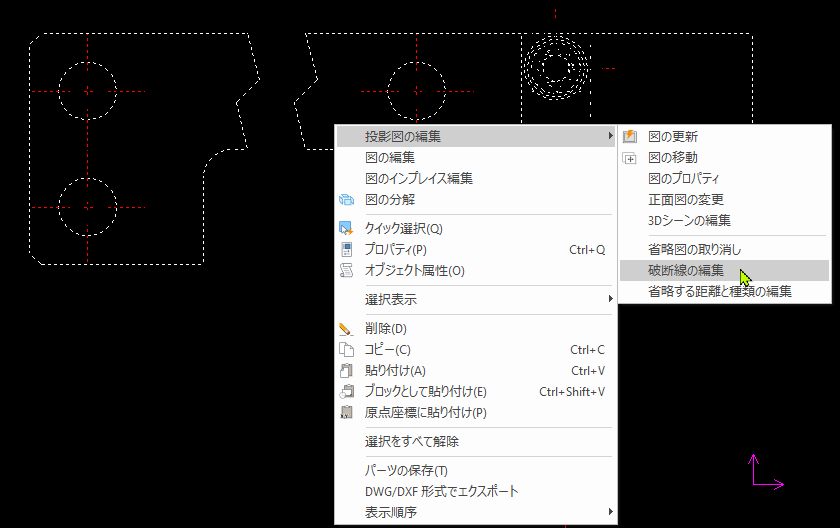Viewport: 840px width, 528px height.
Task: Choose 正面図の変更 submenu entry
Action: [724, 200]
